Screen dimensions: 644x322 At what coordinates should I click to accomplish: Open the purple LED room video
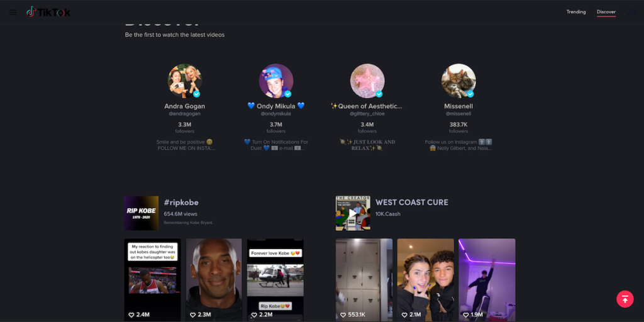point(487,280)
